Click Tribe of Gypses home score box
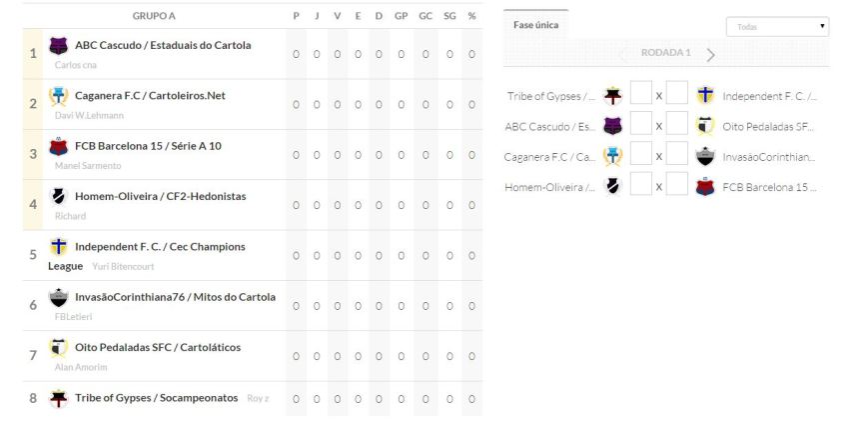The image size is (868, 427). [640, 96]
